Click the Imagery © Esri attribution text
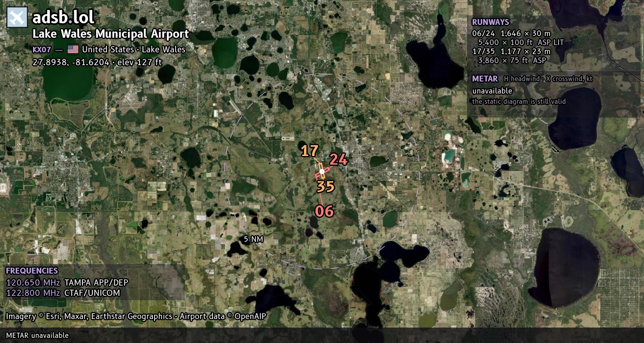Screen dimensions: 644x343 click(x=136, y=316)
